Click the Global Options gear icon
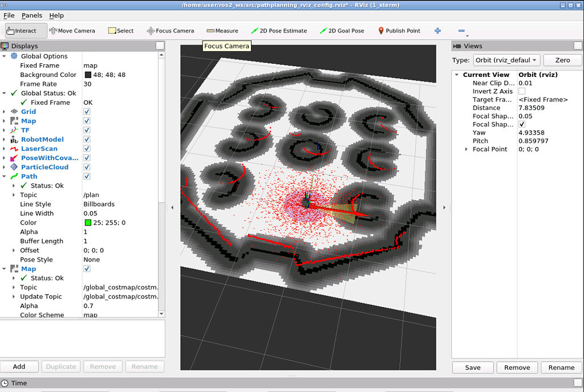This screenshot has width=584, height=392. click(x=14, y=56)
